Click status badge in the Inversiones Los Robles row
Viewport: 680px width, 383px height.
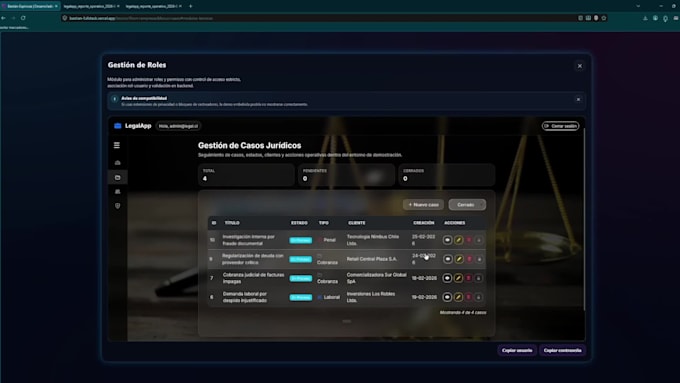point(301,297)
